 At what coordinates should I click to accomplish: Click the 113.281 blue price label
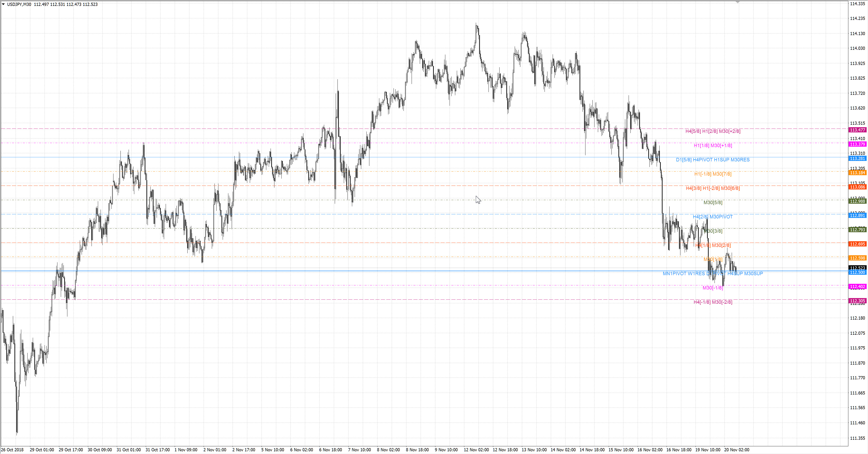point(857,158)
